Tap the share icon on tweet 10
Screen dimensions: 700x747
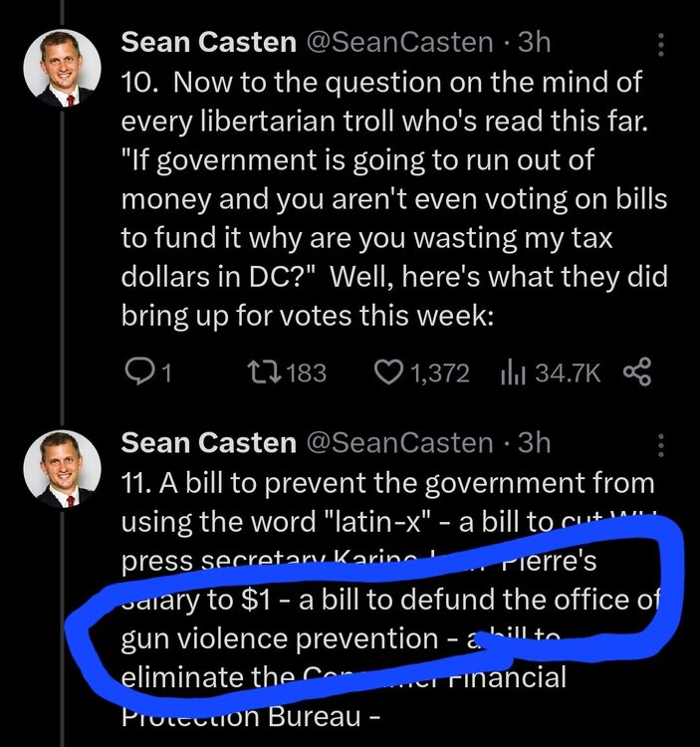pyautogui.click(x=635, y=373)
